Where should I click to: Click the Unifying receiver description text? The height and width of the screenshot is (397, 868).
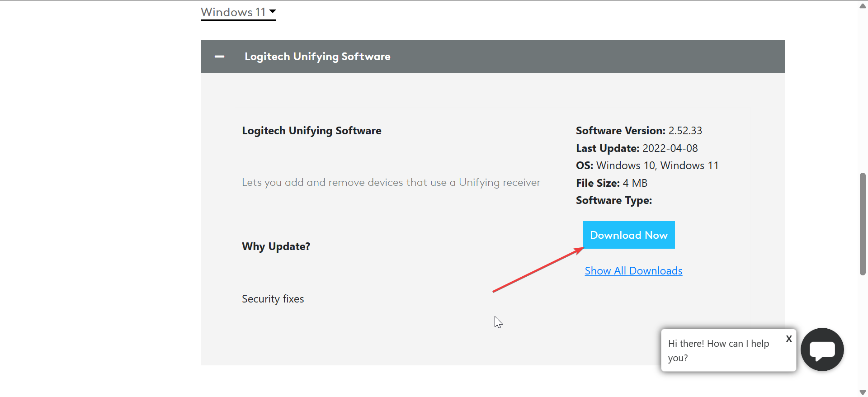tap(391, 183)
